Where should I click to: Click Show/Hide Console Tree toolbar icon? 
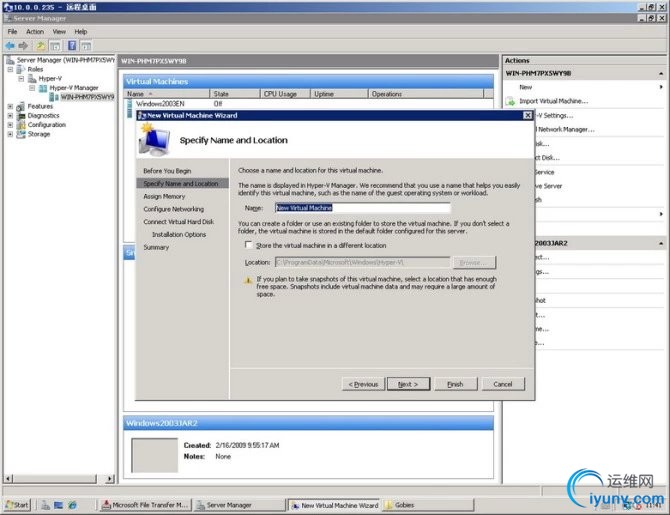55,46
